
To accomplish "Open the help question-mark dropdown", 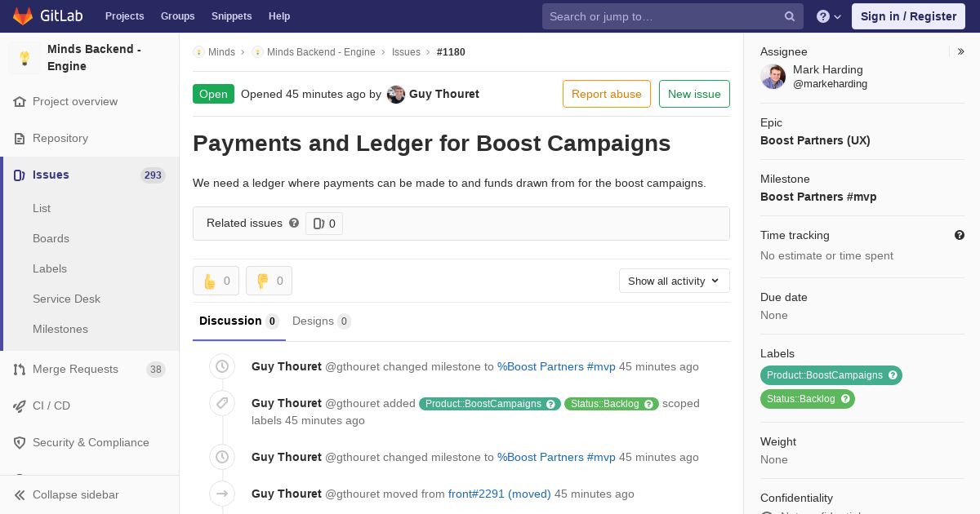I will 829,16.
